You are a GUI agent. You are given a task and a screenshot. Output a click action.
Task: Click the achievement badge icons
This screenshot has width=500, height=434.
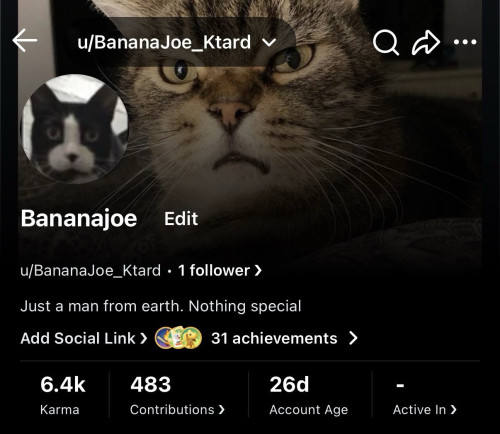point(178,338)
